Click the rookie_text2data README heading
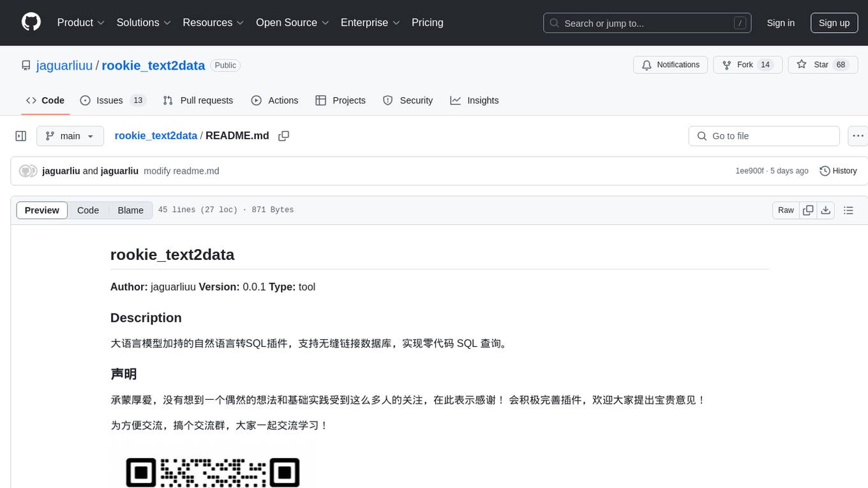Viewport: 868px width, 488px height. point(172,254)
